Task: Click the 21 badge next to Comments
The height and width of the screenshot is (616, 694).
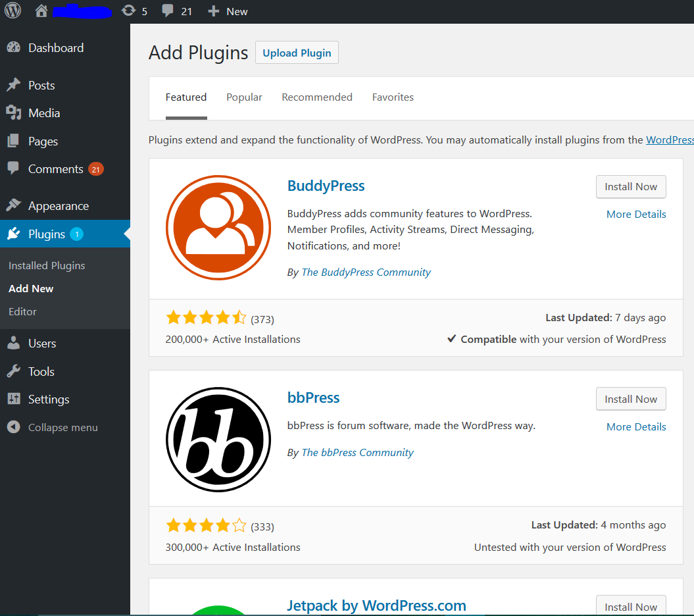Action: (95, 169)
